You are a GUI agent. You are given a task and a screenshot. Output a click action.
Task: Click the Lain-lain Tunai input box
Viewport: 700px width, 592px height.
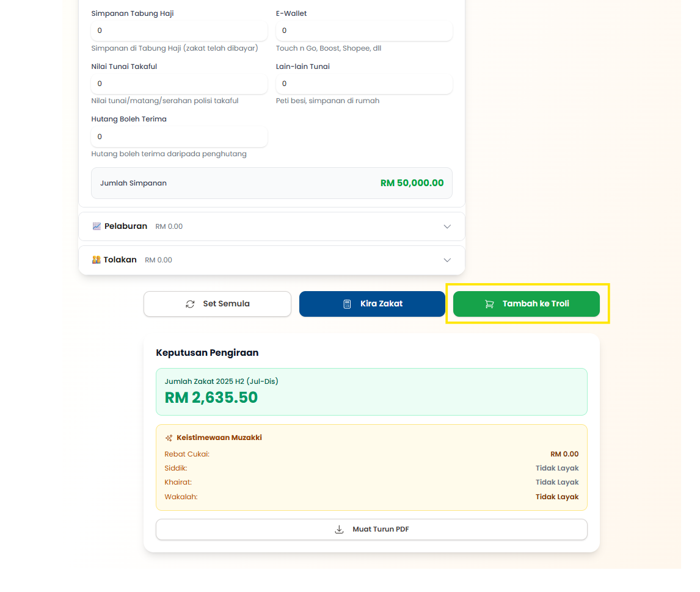tap(364, 84)
